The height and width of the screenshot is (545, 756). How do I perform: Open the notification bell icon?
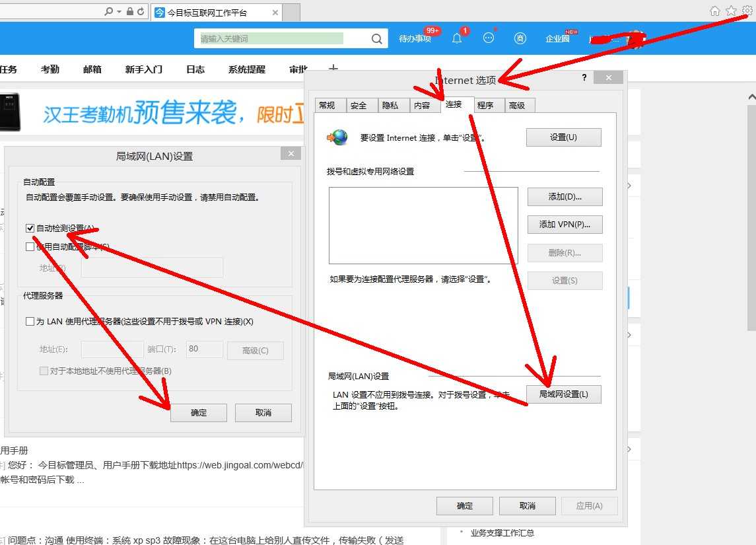(457, 38)
